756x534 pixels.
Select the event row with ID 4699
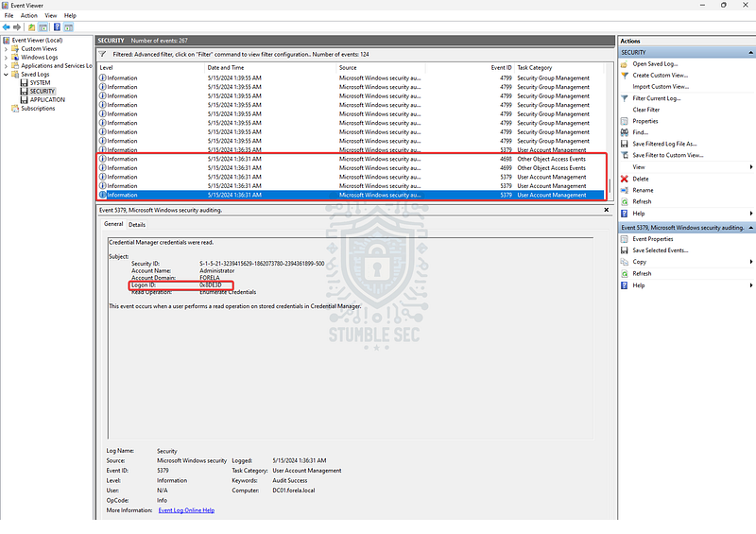[x=351, y=168]
